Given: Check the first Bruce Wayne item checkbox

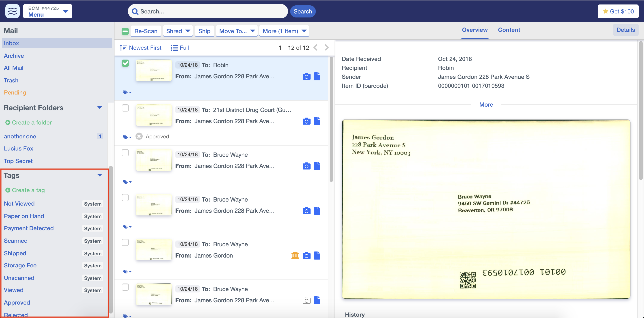Looking at the screenshot, I should click(x=125, y=153).
